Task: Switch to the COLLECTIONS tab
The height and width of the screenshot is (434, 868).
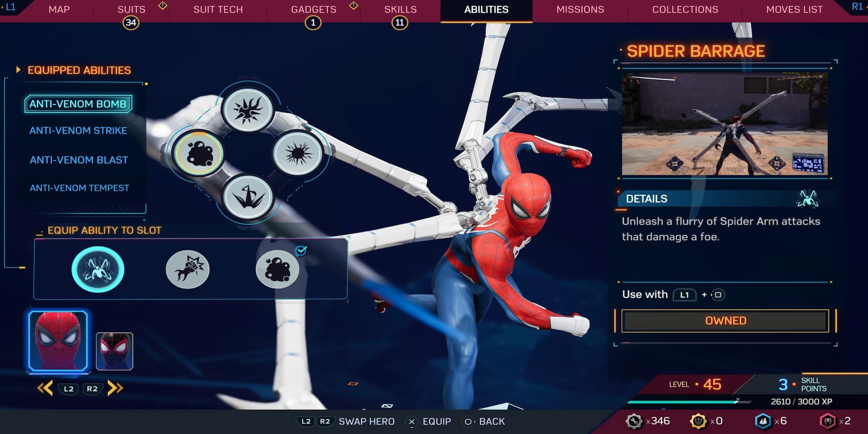Action: [685, 10]
